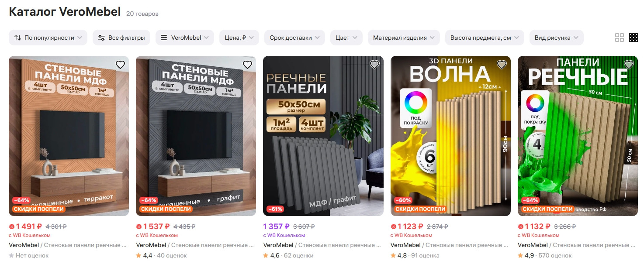This screenshot has height=261, width=644.
Task: Favorite the graphite MDF wall panels
Action: point(247,65)
